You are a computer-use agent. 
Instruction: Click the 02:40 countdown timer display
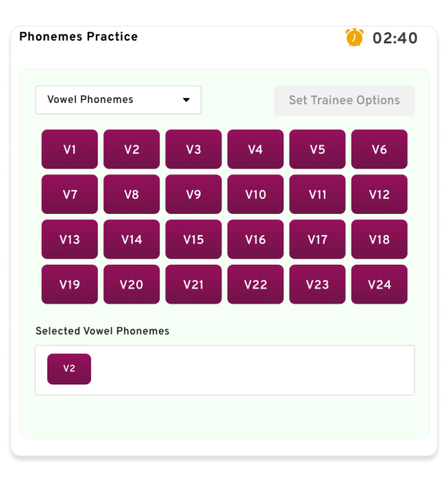click(395, 38)
